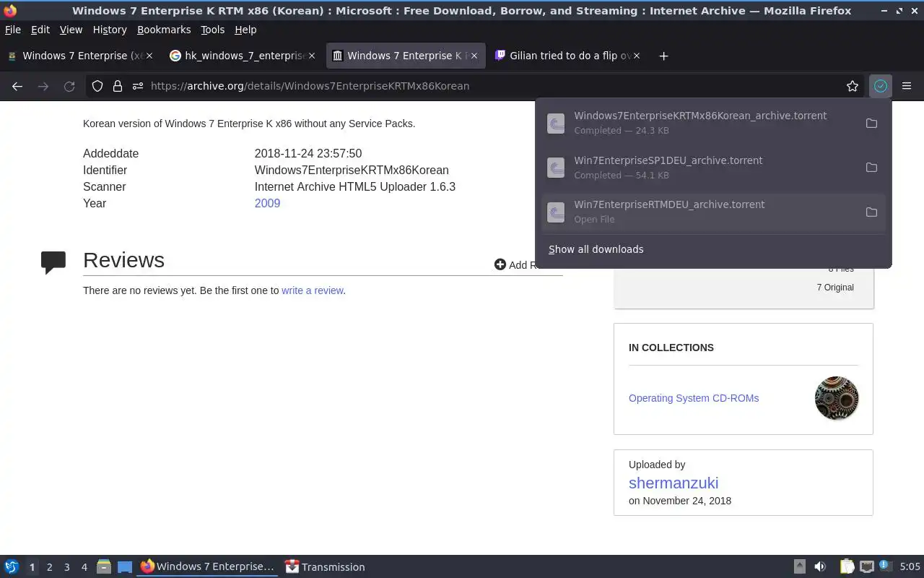
Task: Close the Gilian tried to do a flip tab
Action: [x=637, y=56]
